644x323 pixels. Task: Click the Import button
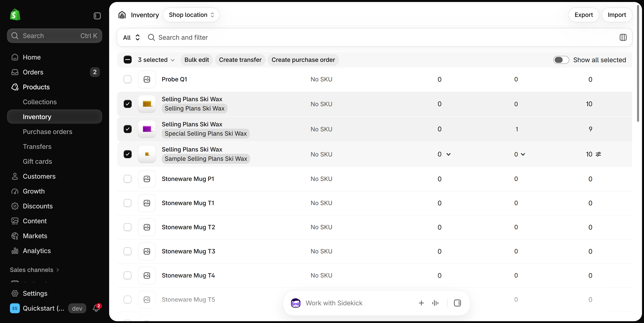pos(617,15)
